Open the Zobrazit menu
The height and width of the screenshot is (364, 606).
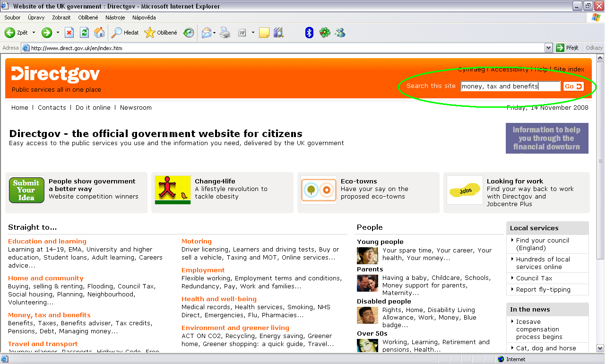pos(61,17)
